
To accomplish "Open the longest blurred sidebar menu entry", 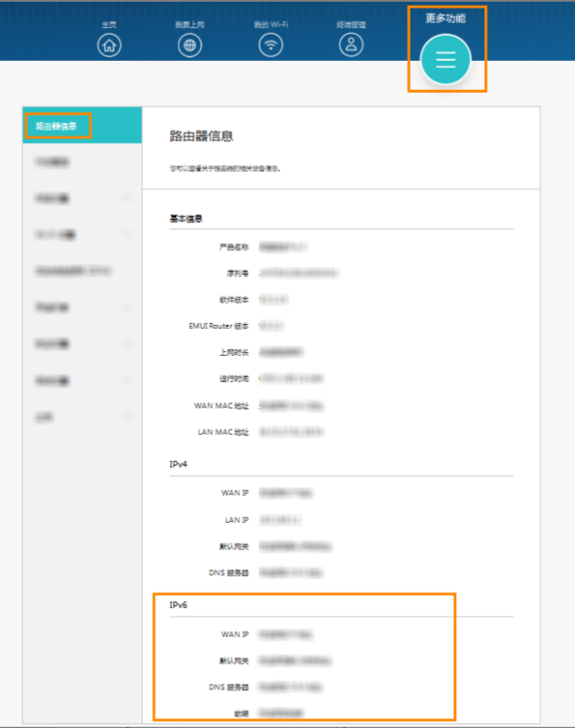I will click(73, 271).
